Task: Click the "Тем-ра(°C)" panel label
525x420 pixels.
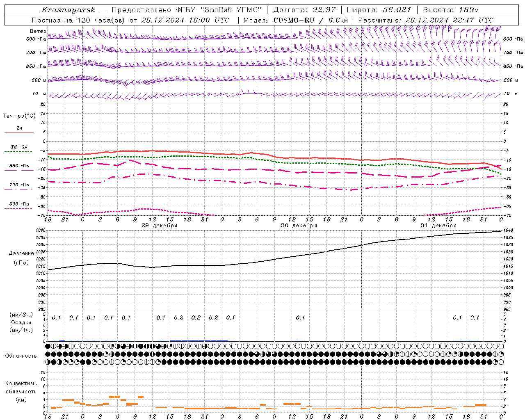Action: (x=19, y=116)
